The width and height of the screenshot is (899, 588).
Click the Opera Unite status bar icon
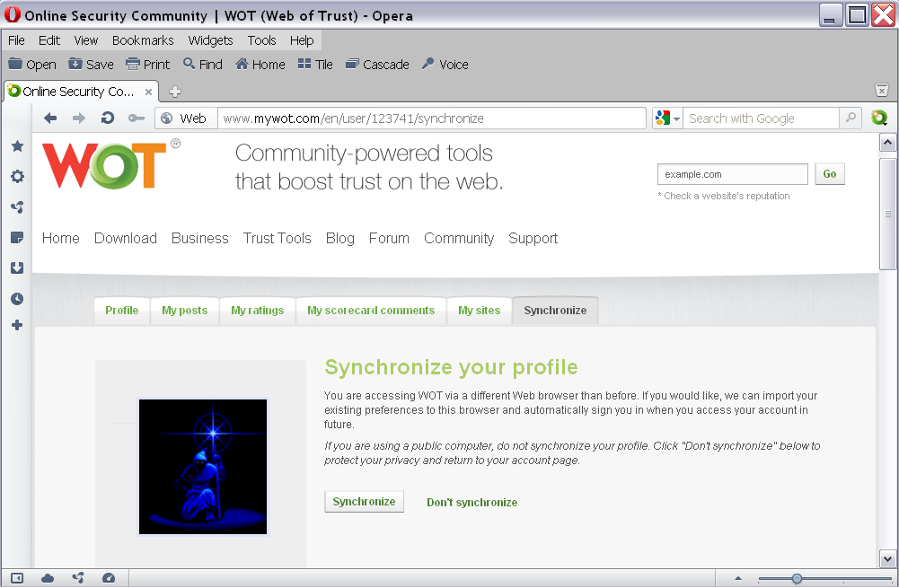pyautogui.click(x=78, y=578)
